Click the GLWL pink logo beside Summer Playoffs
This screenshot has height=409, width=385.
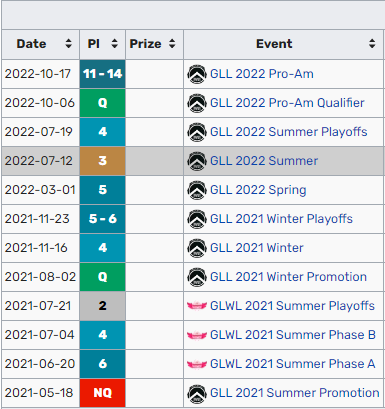tap(197, 306)
